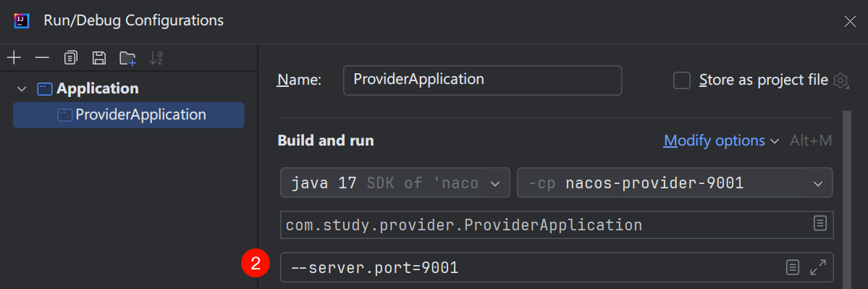The width and height of the screenshot is (868, 289).
Task: Click the Modify options link
Action: pyautogui.click(x=714, y=141)
